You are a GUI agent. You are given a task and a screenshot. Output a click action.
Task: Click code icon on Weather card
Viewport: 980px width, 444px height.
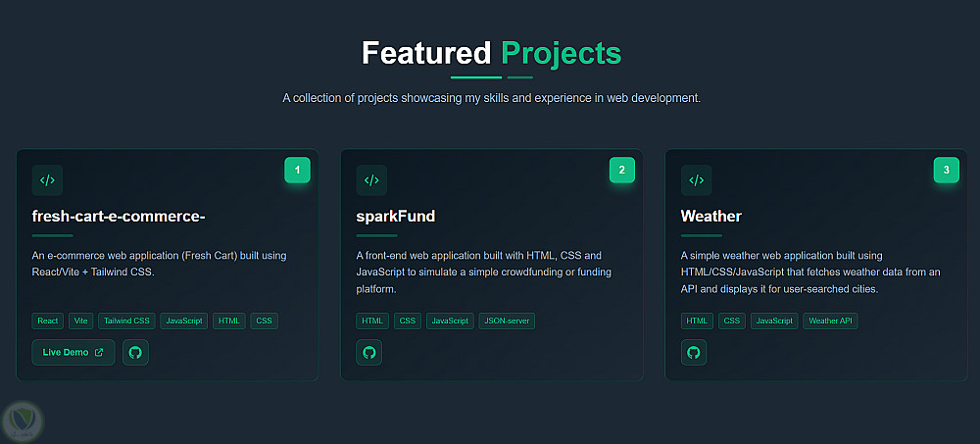(696, 180)
